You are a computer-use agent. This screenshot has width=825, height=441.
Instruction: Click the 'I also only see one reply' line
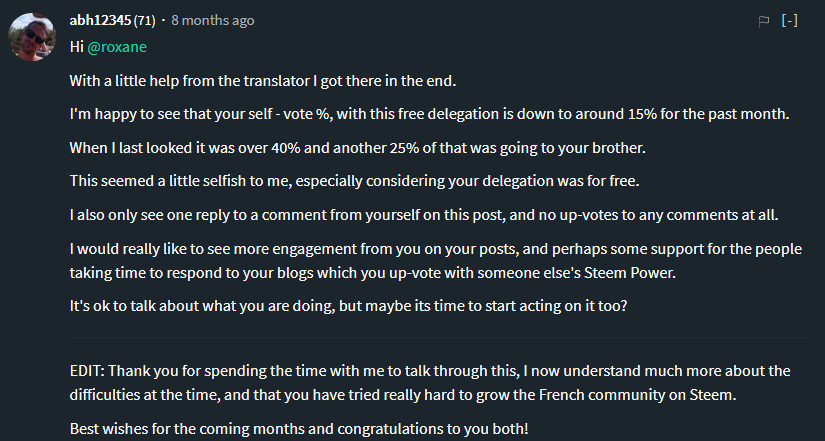[x=424, y=215]
